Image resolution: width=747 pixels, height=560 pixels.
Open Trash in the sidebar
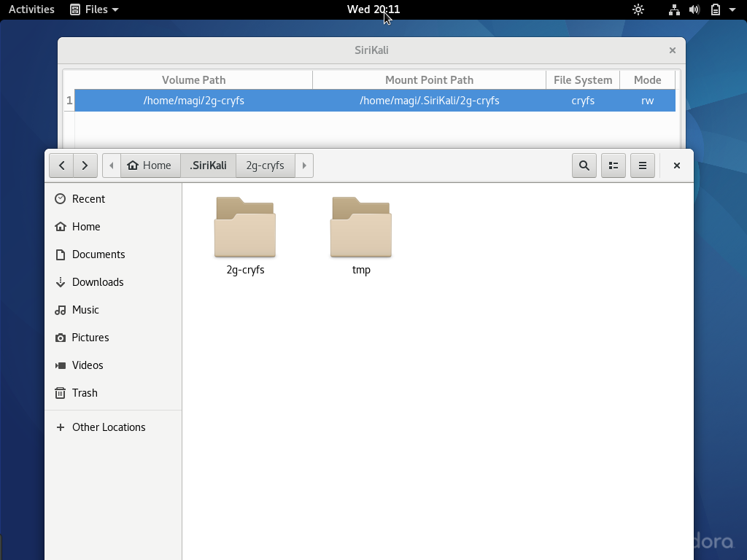tap(113, 393)
